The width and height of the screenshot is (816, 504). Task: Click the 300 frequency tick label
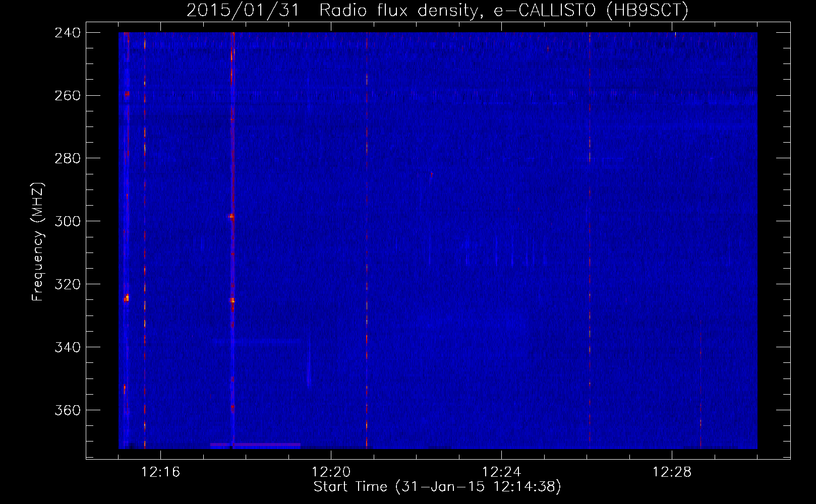pyautogui.click(x=68, y=221)
